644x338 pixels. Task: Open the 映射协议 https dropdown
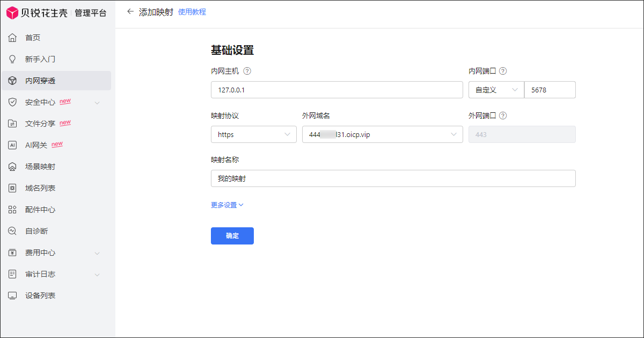pyautogui.click(x=253, y=134)
